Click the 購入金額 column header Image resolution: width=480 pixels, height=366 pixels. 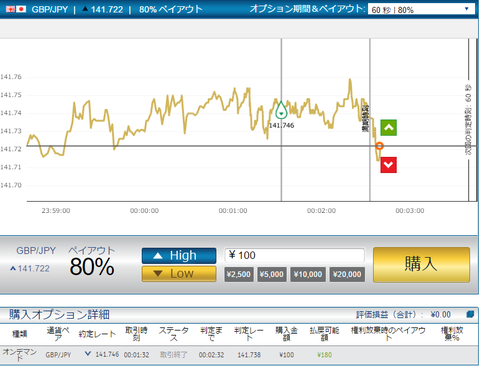click(x=286, y=334)
